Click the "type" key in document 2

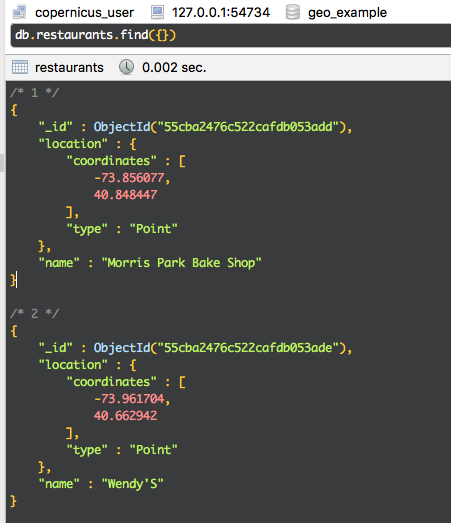(x=87, y=450)
